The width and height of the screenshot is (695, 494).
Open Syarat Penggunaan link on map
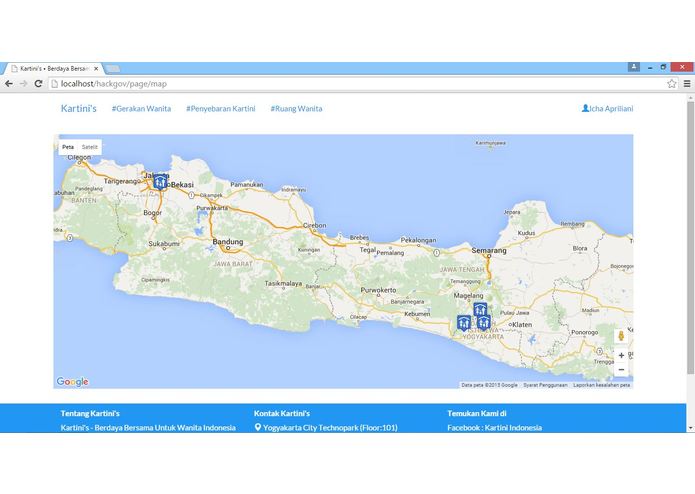point(545,385)
